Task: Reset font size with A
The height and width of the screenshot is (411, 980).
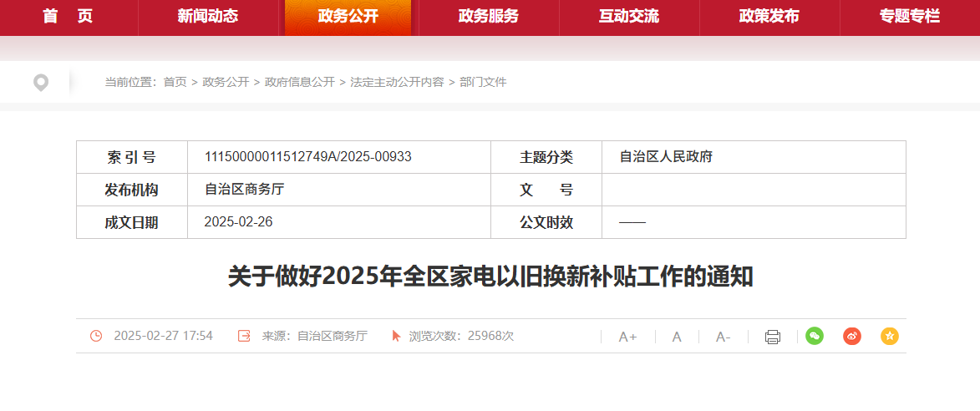Action: click(676, 337)
